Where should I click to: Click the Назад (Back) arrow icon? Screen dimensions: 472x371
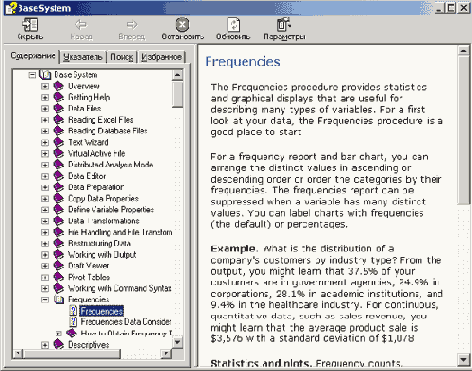81,25
